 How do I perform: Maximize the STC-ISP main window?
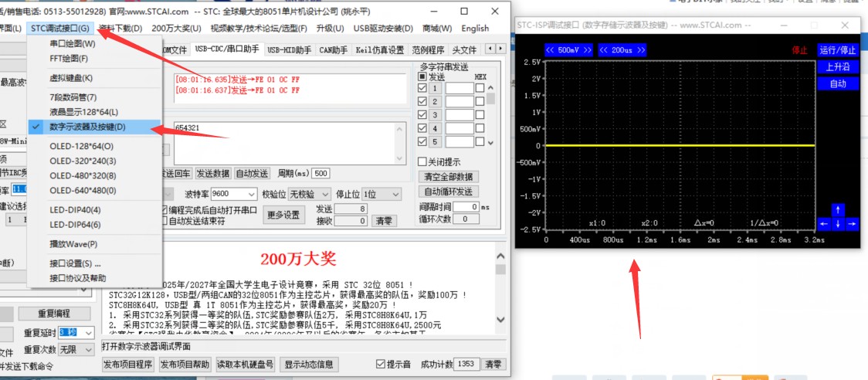coord(464,11)
